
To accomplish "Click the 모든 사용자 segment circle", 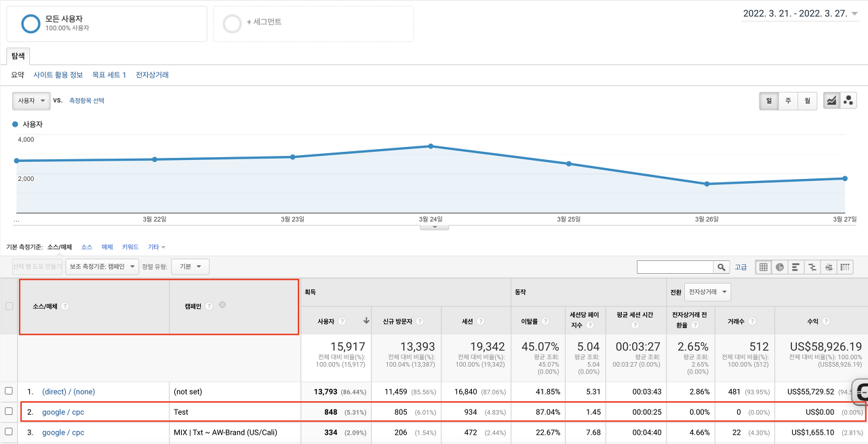I will tap(31, 24).
